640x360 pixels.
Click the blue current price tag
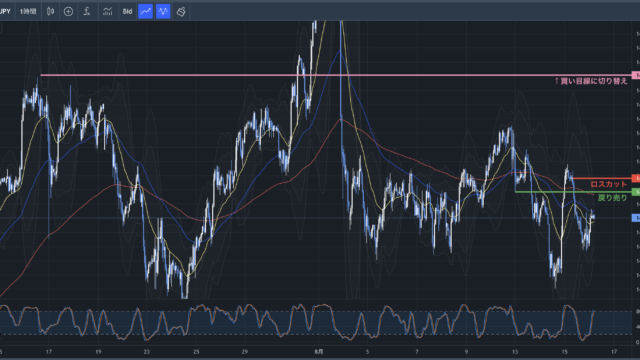636,218
